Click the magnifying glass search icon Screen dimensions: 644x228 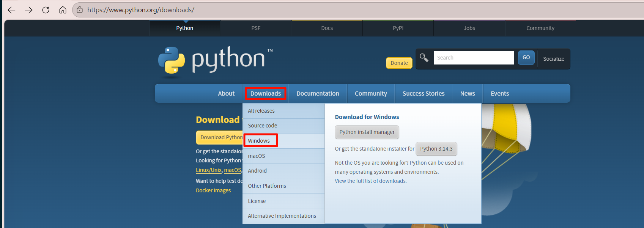click(x=424, y=58)
